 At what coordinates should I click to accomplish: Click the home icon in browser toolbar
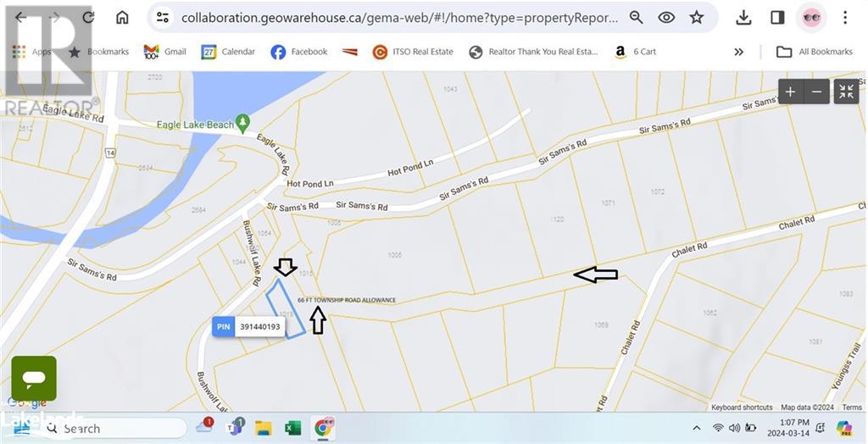(123, 18)
